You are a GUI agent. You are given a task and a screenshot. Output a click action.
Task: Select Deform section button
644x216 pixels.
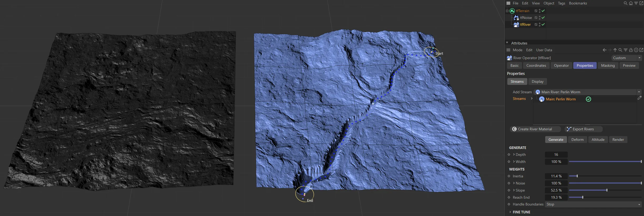click(577, 140)
